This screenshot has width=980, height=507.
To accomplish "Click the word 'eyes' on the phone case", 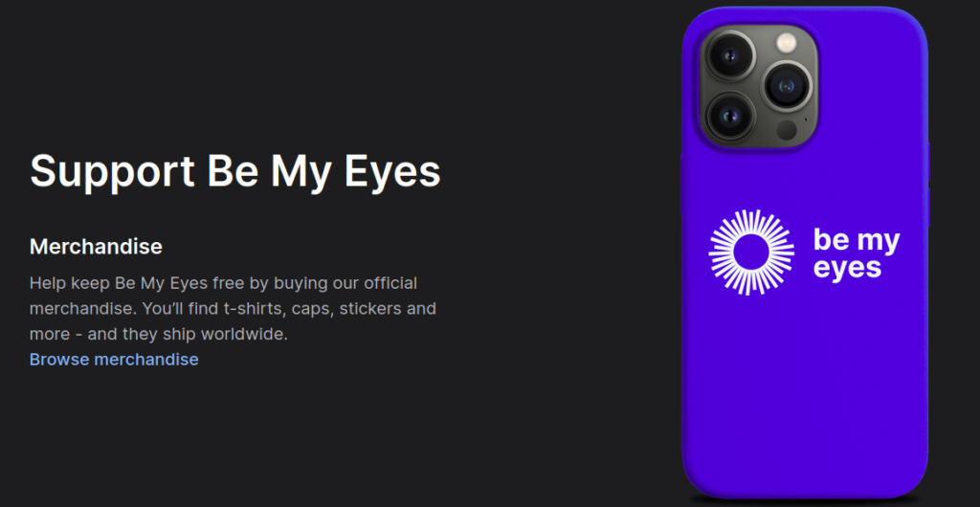I will [x=848, y=269].
